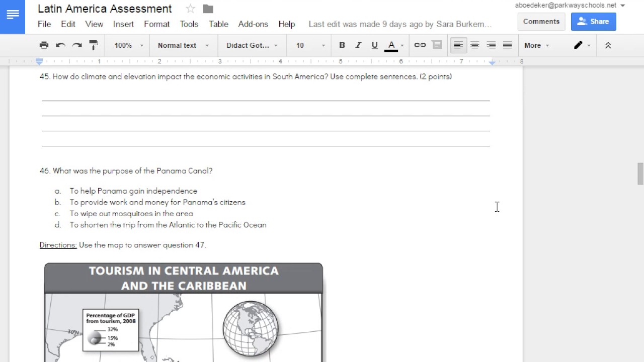644x362 pixels.
Task: Switch editing mode with pencil icon
Action: point(583,45)
